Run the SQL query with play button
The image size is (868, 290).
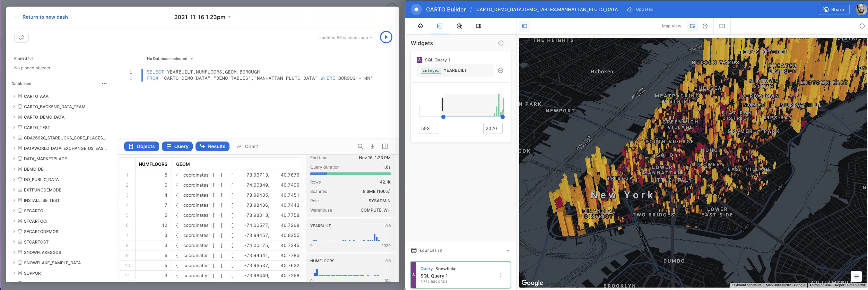tap(386, 37)
